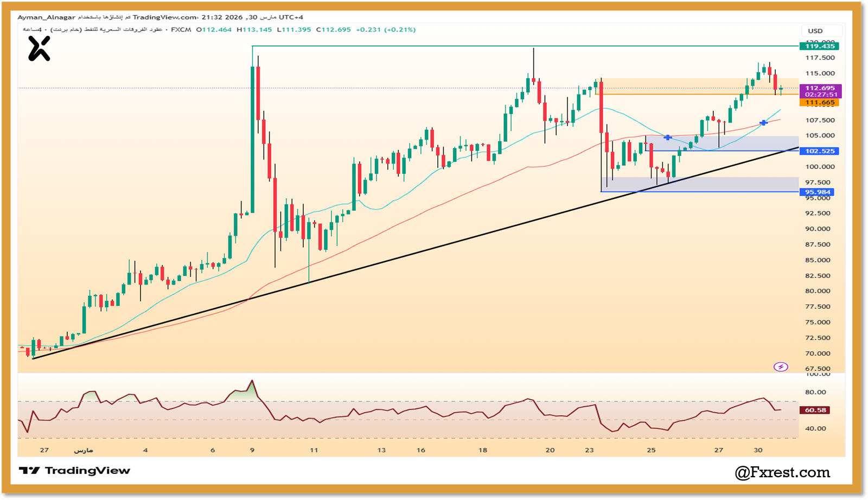Select the blue 95.984 price label
The width and height of the screenshot is (868, 500).
818,192
